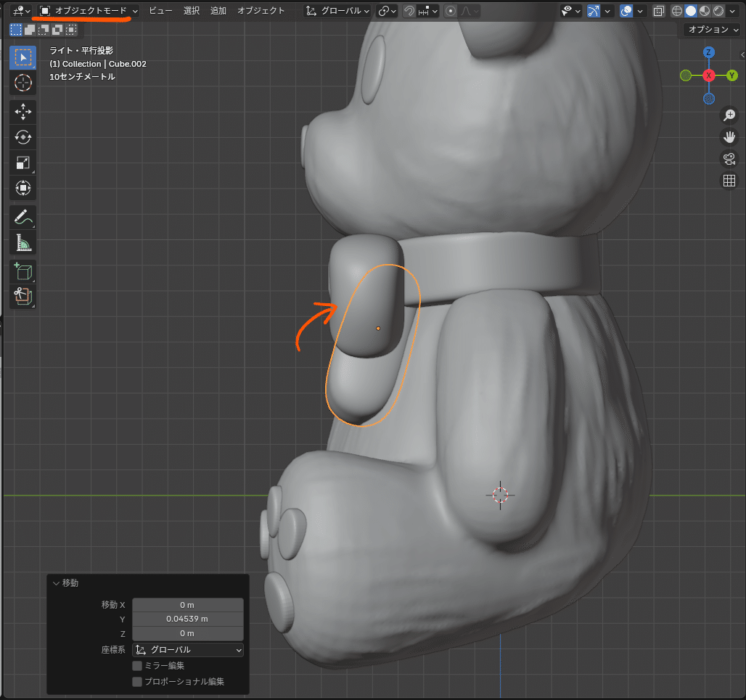Switch to solid viewport shading
Viewport: 746px width, 700px height.
tap(691, 11)
